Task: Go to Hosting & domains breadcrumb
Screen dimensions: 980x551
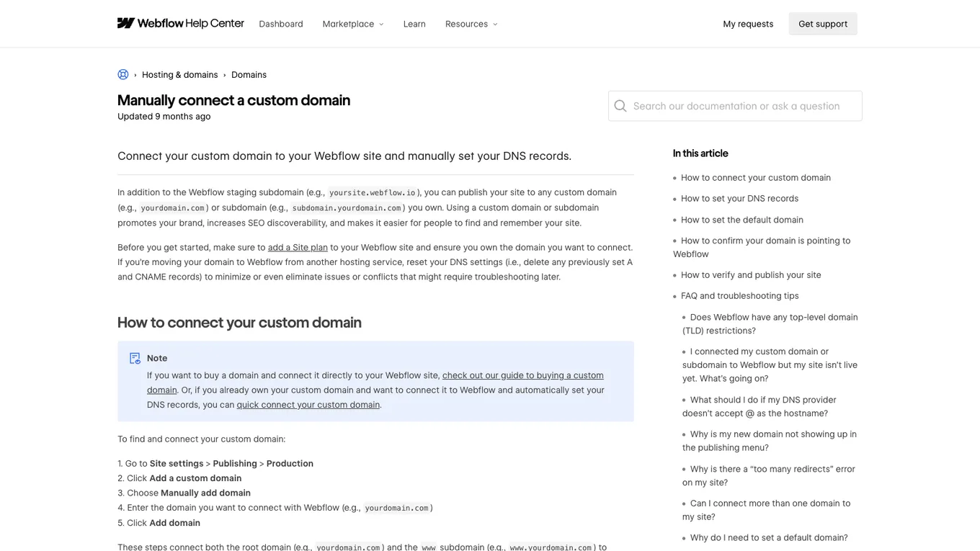Action: coord(179,75)
